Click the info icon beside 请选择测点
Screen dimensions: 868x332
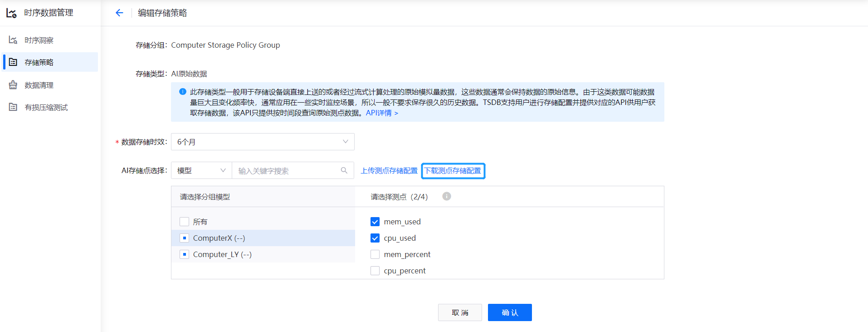tap(447, 196)
